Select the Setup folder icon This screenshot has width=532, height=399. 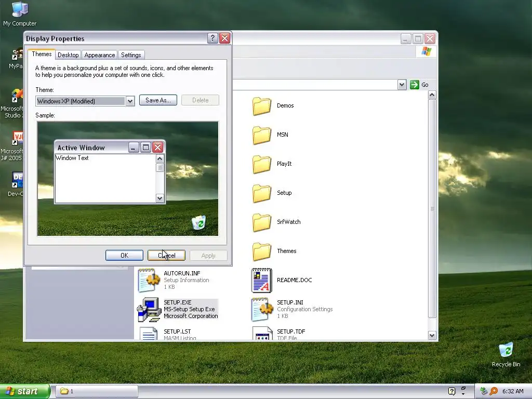[262, 193]
